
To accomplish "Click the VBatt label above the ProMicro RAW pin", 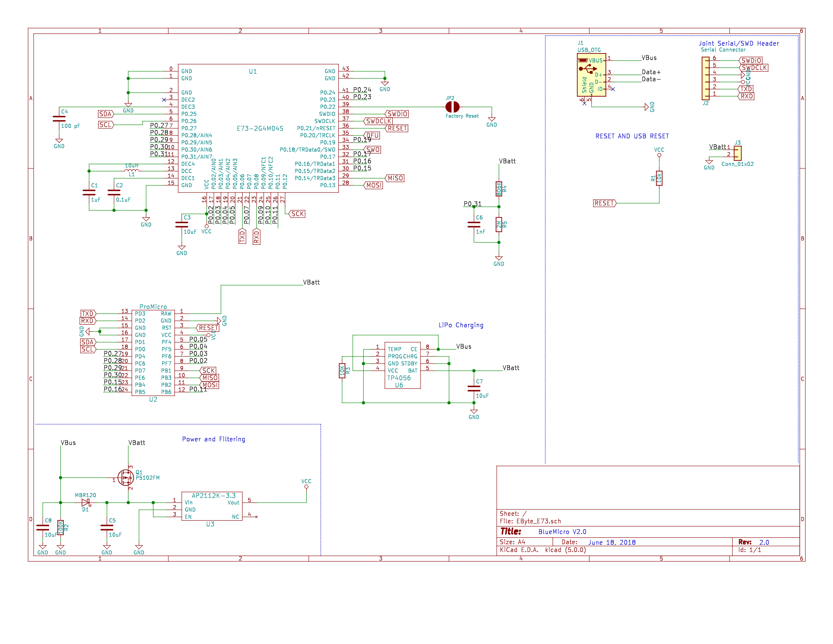I will pyautogui.click(x=311, y=282).
